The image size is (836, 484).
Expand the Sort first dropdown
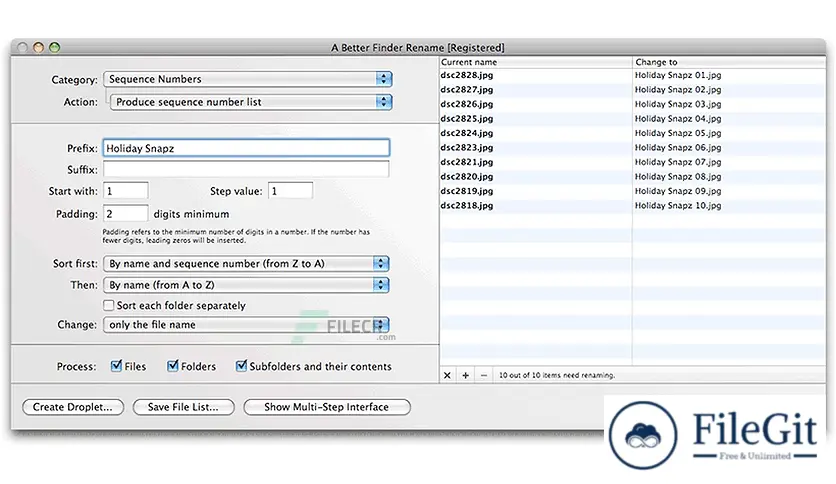coord(246,263)
